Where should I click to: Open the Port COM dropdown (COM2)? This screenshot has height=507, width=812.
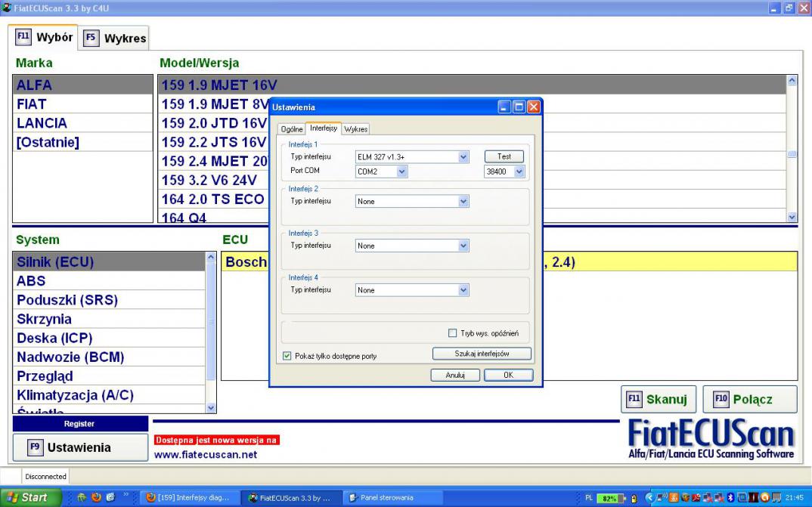click(x=402, y=172)
